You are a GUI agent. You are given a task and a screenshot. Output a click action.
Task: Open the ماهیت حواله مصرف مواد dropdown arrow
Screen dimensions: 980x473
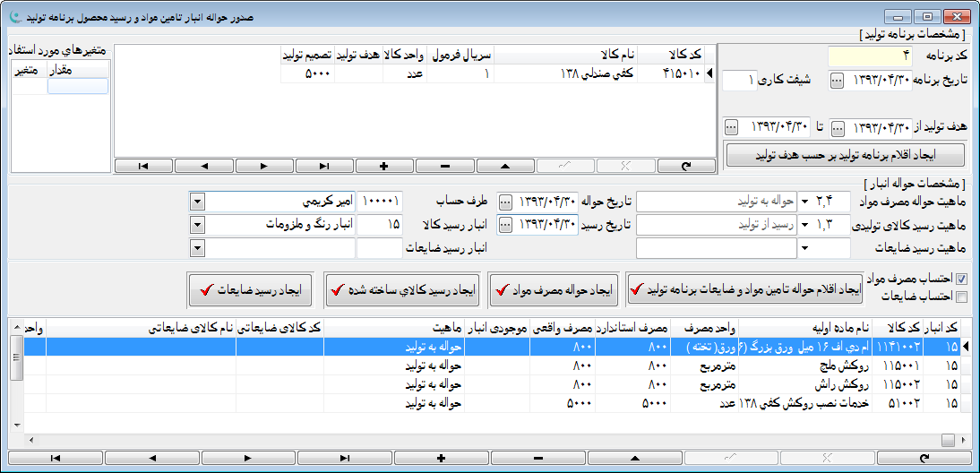point(804,201)
